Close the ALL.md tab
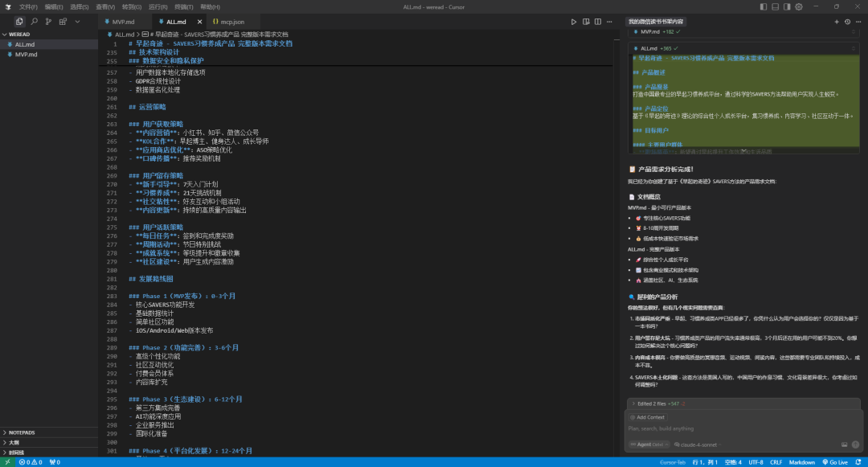The width and height of the screenshot is (868, 467). click(199, 22)
